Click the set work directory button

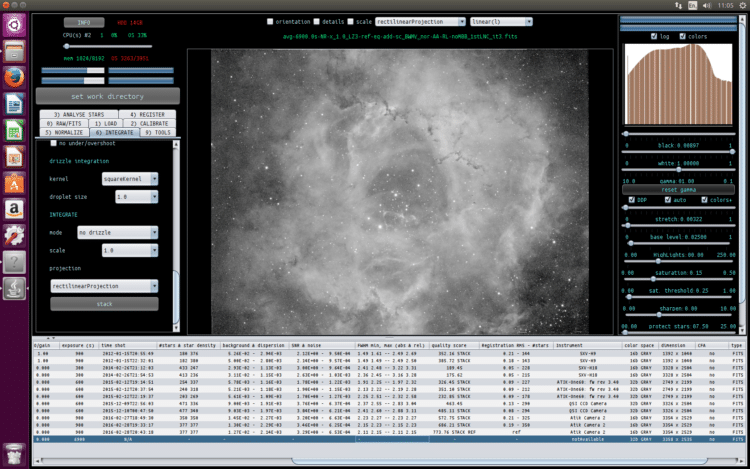108,96
